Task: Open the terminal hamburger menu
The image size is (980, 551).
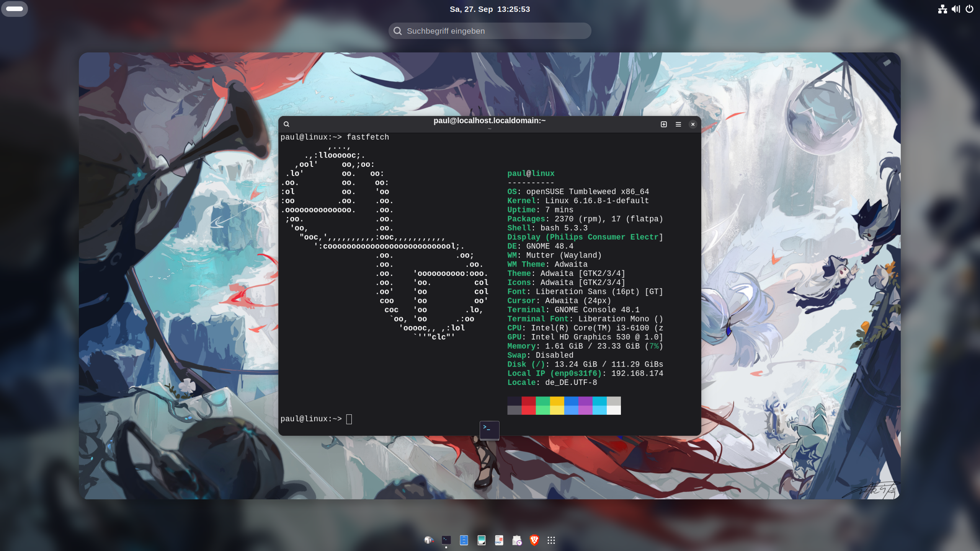Action: click(678, 124)
